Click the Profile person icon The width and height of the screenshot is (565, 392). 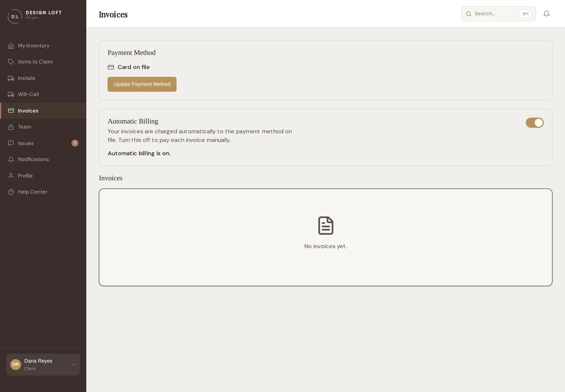pyautogui.click(x=11, y=176)
